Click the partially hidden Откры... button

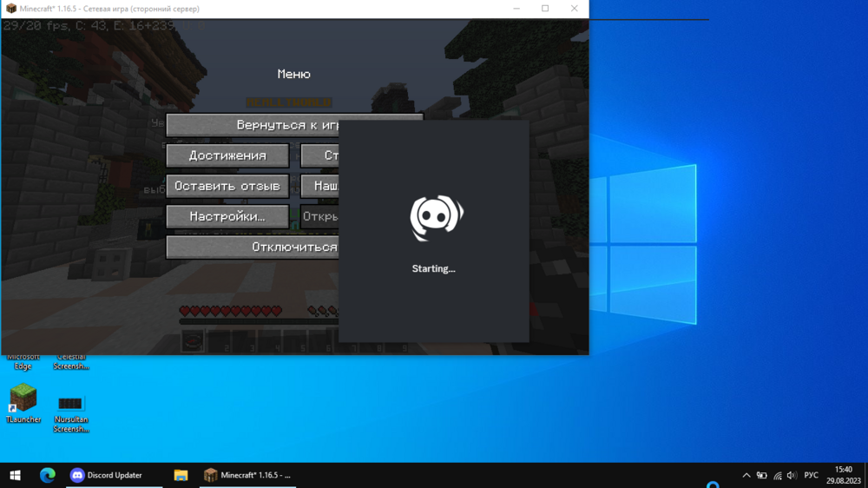[x=319, y=216]
